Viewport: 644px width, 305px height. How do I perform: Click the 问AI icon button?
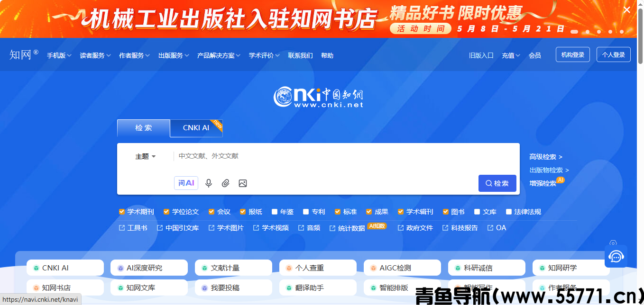point(186,183)
